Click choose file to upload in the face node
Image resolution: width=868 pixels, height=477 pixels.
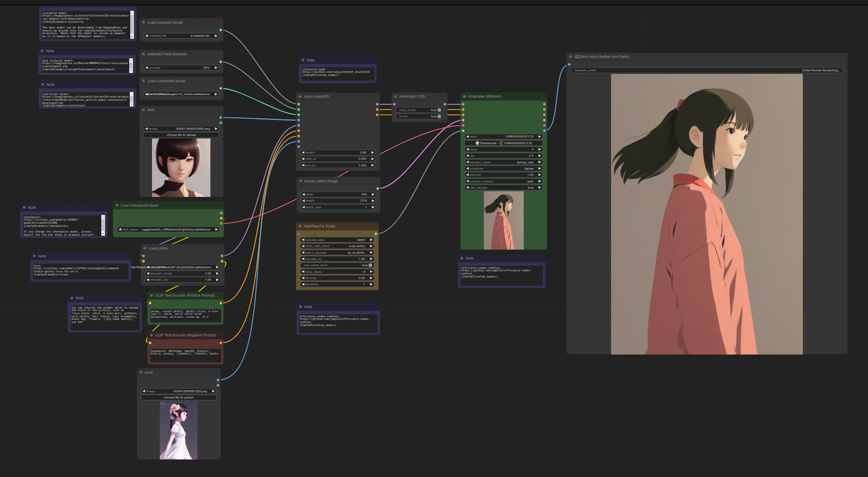pos(181,135)
